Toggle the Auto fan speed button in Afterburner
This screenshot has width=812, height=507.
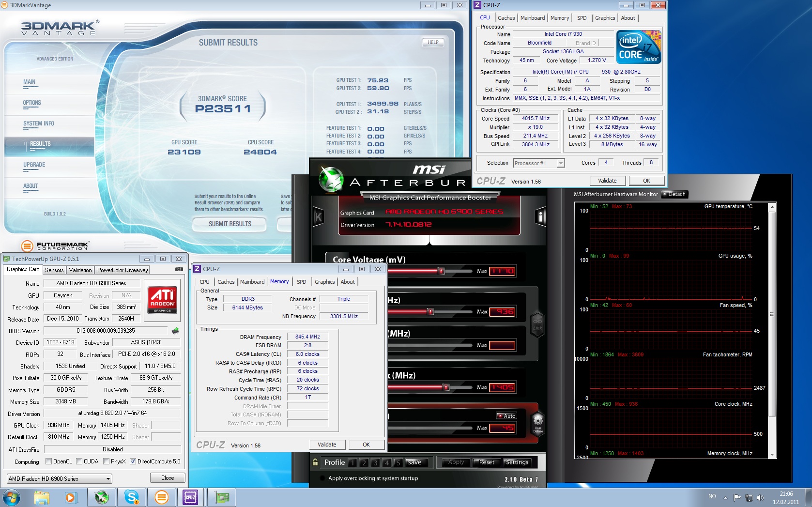[x=507, y=416]
